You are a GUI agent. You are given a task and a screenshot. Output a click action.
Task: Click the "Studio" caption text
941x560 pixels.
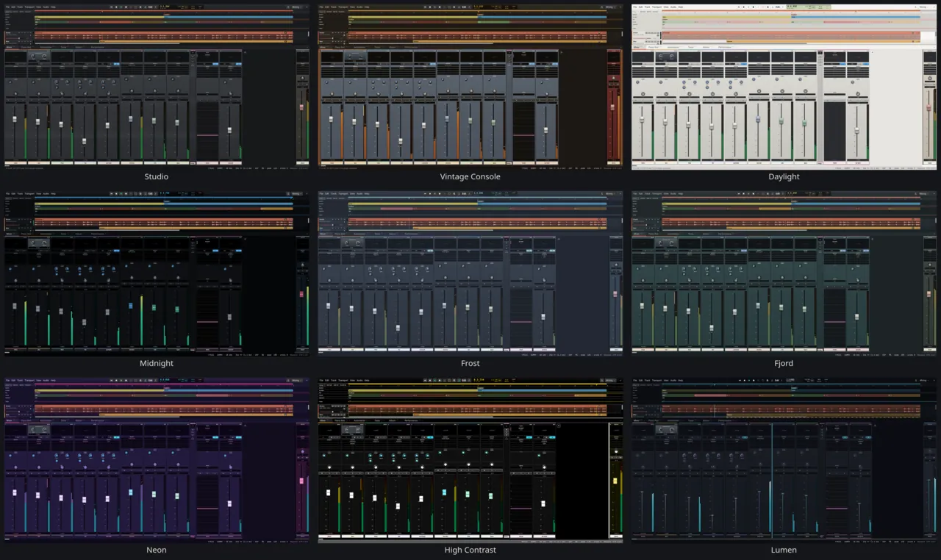157,176
